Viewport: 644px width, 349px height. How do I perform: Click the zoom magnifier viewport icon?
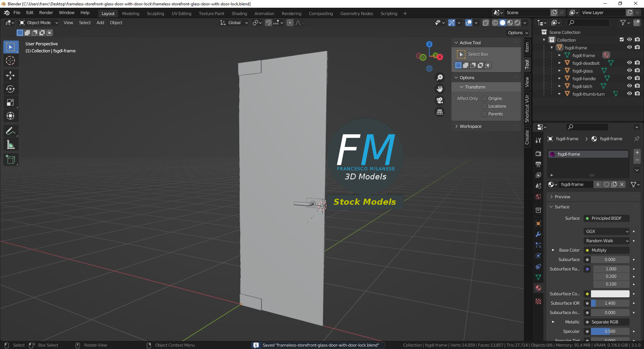pos(439,78)
